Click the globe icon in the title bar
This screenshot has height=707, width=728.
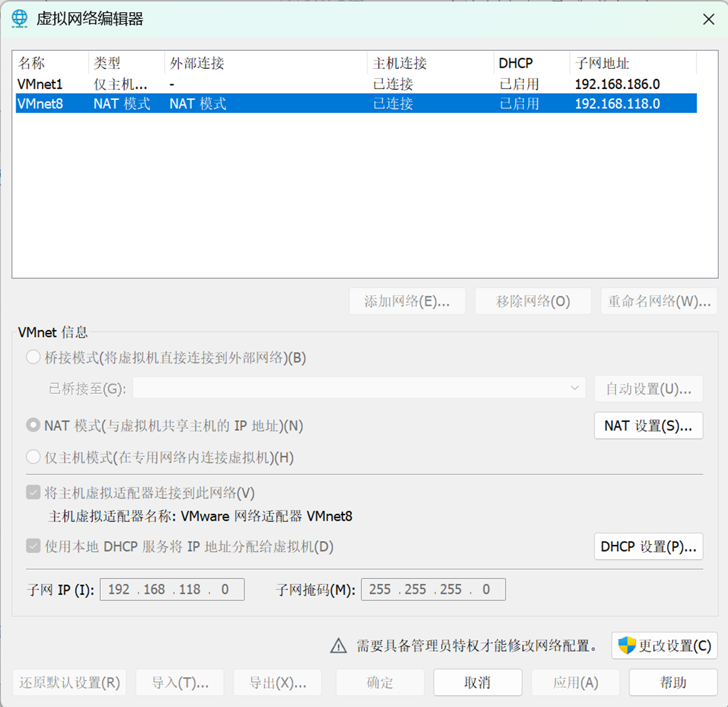pyautogui.click(x=19, y=19)
